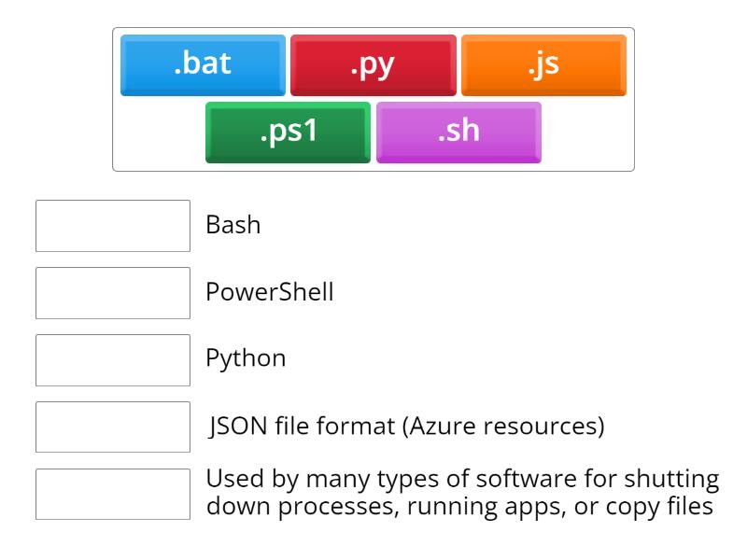Pick the red .py tile
This screenshot has width=747, height=560.
pos(373,65)
